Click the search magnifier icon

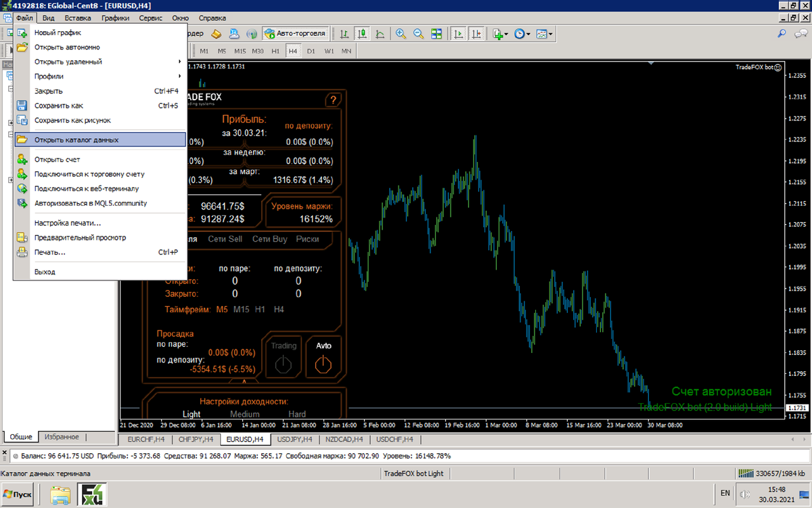[x=782, y=33]
